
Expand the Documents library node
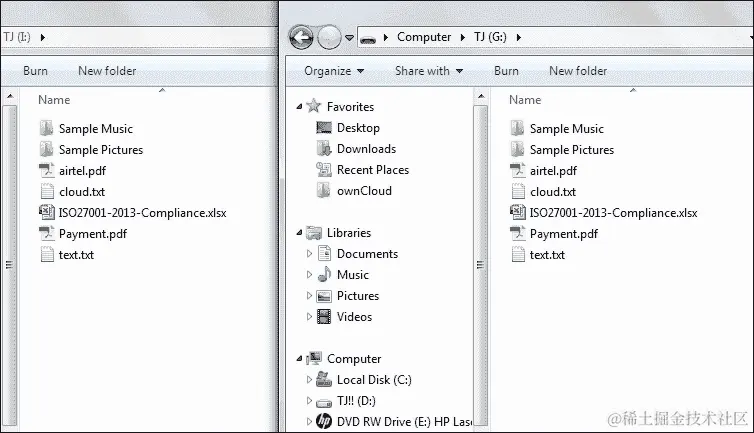309,254
